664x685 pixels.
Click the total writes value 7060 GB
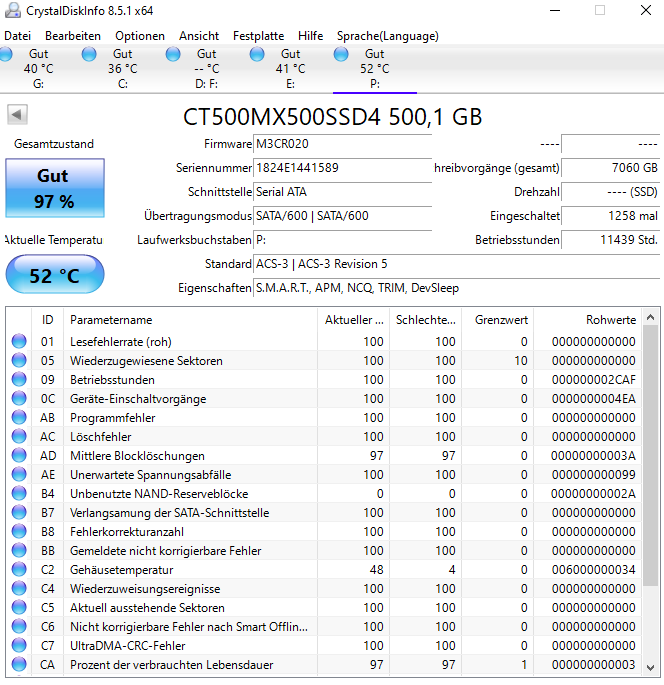pyautogui.click(x=610, y=168)
